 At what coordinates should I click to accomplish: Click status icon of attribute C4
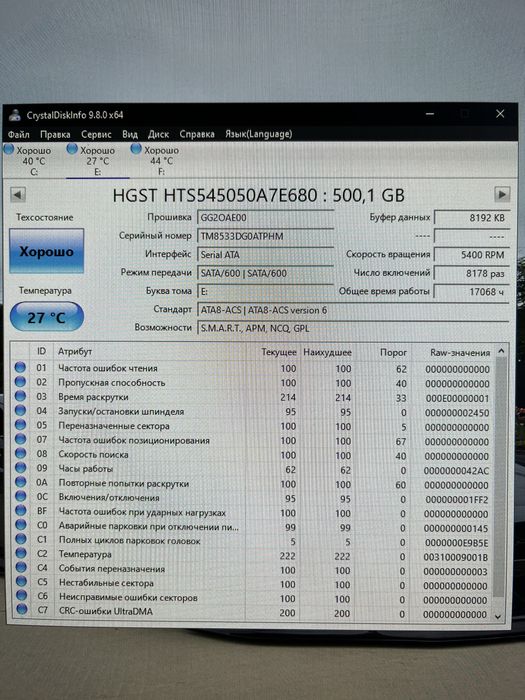(21, 567)
